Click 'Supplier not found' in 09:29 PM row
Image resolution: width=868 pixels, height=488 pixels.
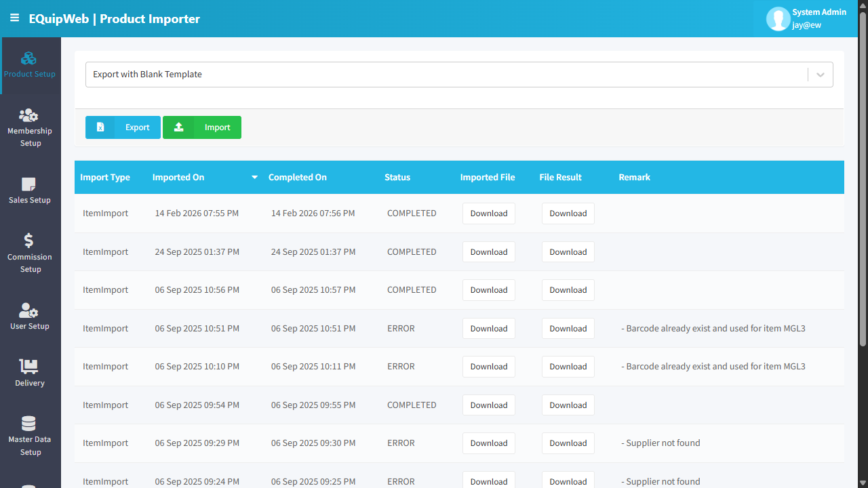pos(661,443)
